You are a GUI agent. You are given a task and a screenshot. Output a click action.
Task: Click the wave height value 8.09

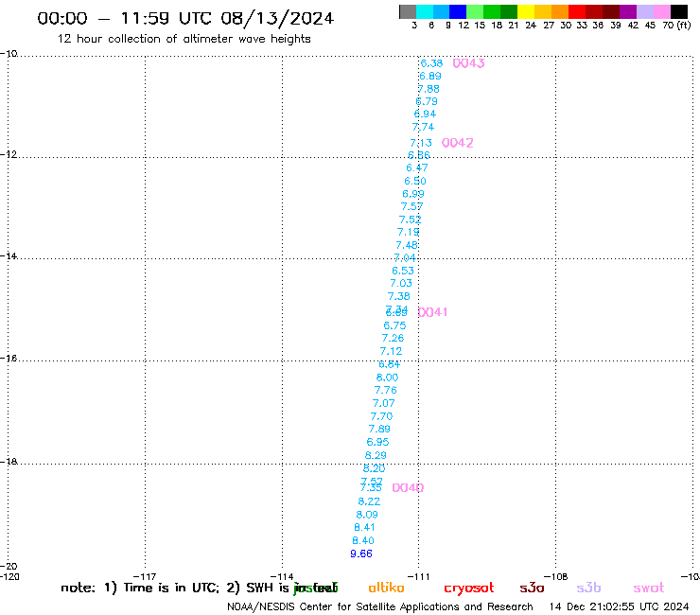point(367,515)
